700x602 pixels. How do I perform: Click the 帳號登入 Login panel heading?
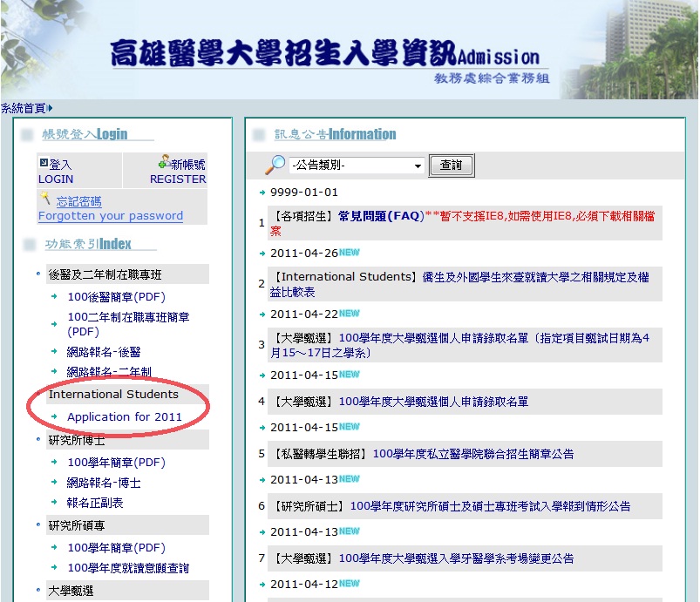click(x=85, y=134)
